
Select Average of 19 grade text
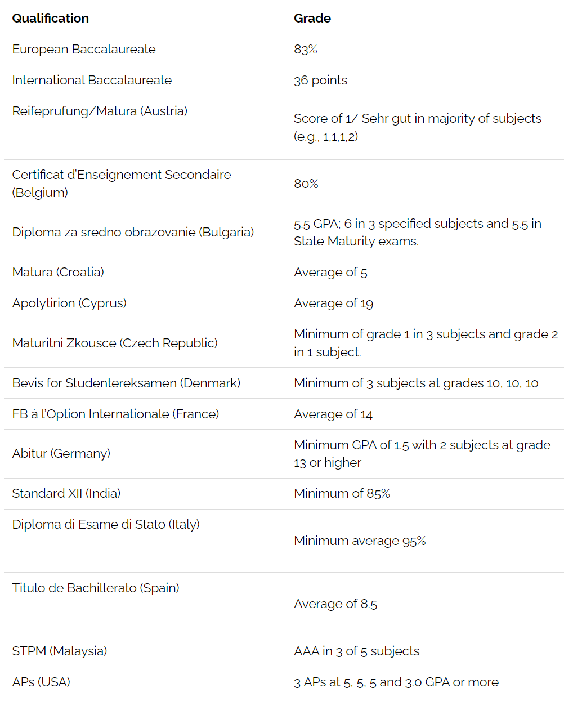pos(333,303)
